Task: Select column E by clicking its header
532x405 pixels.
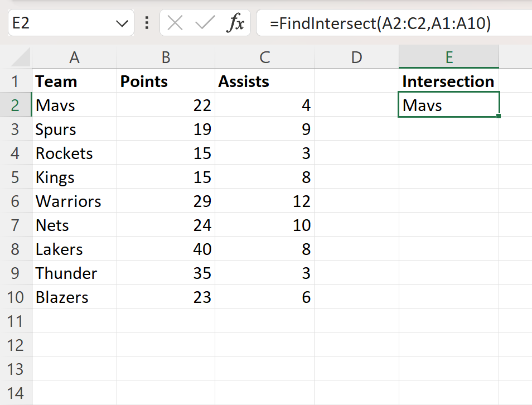Action: (x=448, y=56)
